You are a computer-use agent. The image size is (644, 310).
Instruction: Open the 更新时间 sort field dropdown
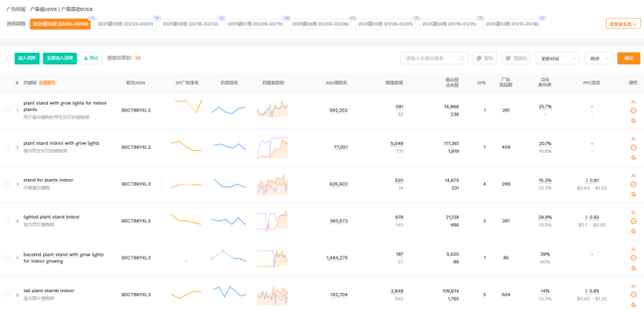(x=553, y=58)
